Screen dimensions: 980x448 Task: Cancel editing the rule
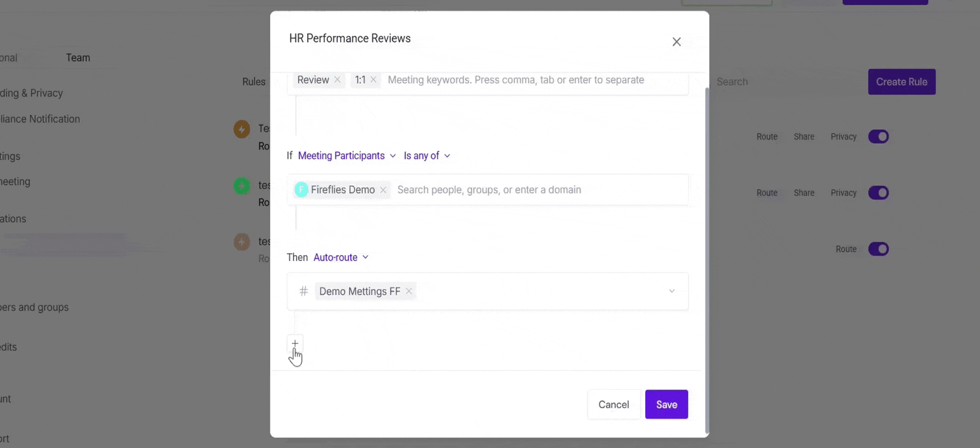tap(614, 404)
